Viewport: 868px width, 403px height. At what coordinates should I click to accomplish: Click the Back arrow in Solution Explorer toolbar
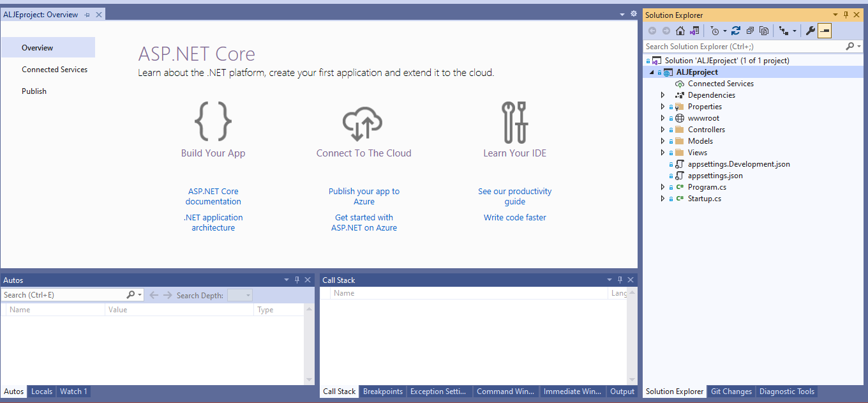click(652, 31)
